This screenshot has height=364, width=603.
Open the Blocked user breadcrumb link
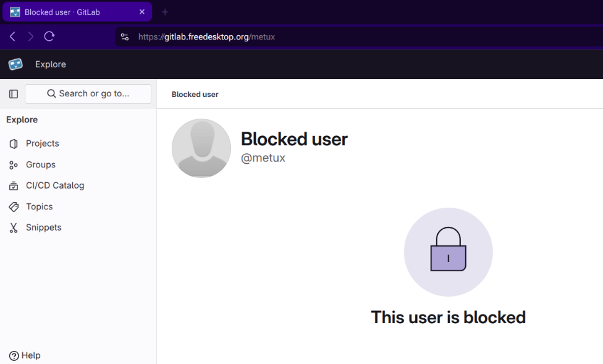[x=195, y=95]
